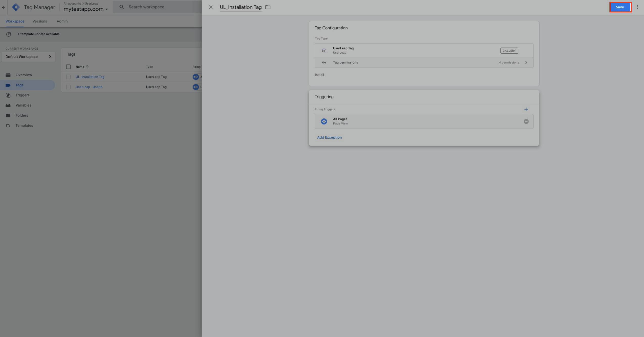Go back using the back arrow

point(4,7)
